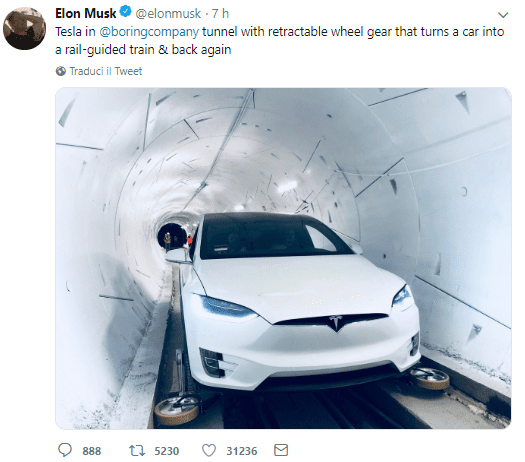
Task: Click the tweet text 'rail-guided train & back again'
Action: (x=148, y=50)
